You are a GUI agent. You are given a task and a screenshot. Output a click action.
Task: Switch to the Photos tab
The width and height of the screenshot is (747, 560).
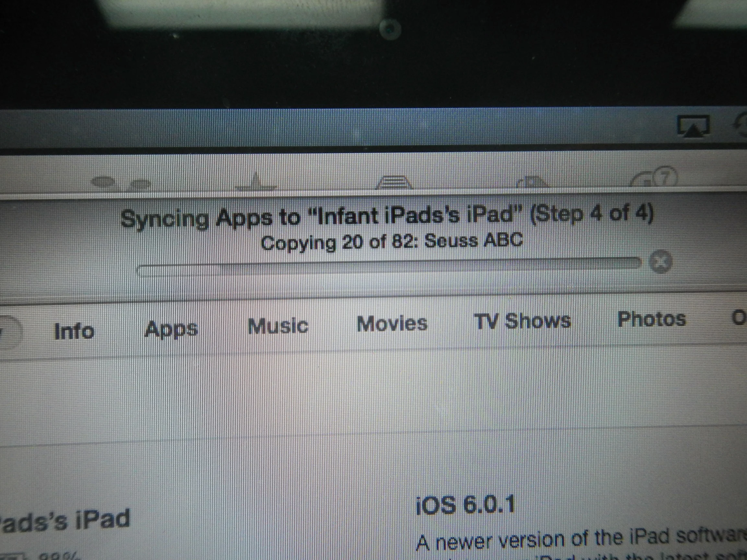(651, 319)
